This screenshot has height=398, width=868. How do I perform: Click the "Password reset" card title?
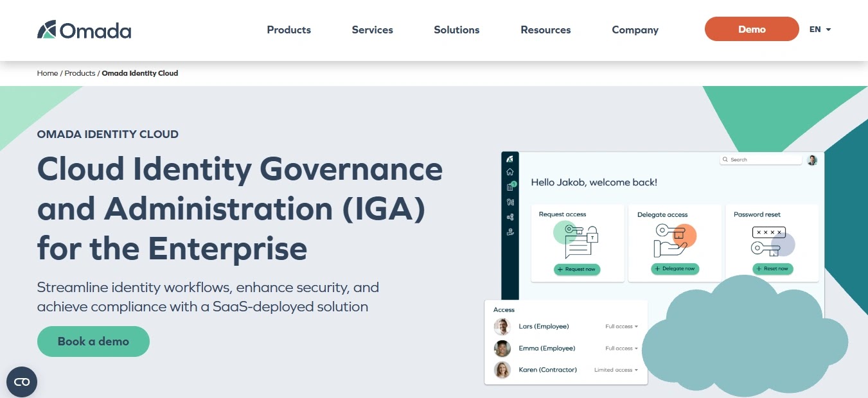pyautogui.click(x=757, y=214)
